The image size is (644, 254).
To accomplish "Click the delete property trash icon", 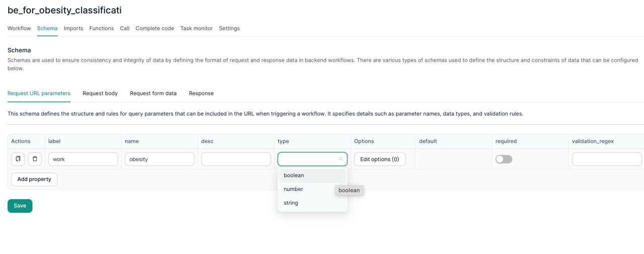I will pyautogui.click(x=35, y=159).
